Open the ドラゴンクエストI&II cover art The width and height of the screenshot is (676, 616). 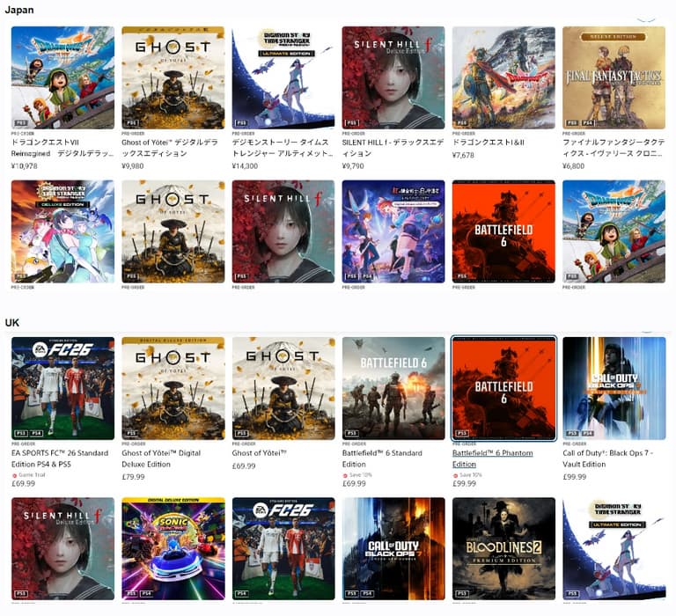503,77
